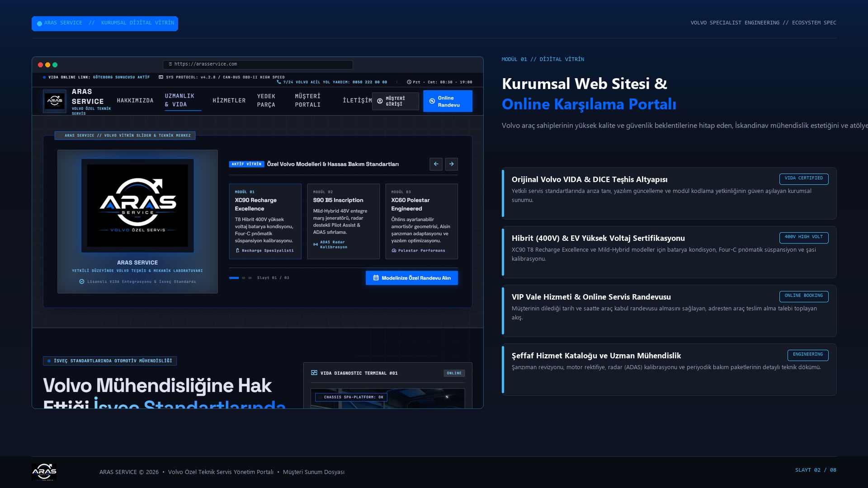Click the red window close dot
This screenshot has height=488, width=868.
pyautogui.click(x=40, y=65)
